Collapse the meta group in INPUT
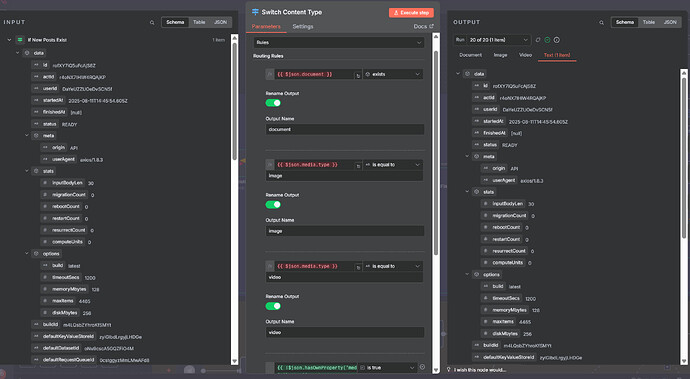 pyautogui.click(x=27, y=136)
